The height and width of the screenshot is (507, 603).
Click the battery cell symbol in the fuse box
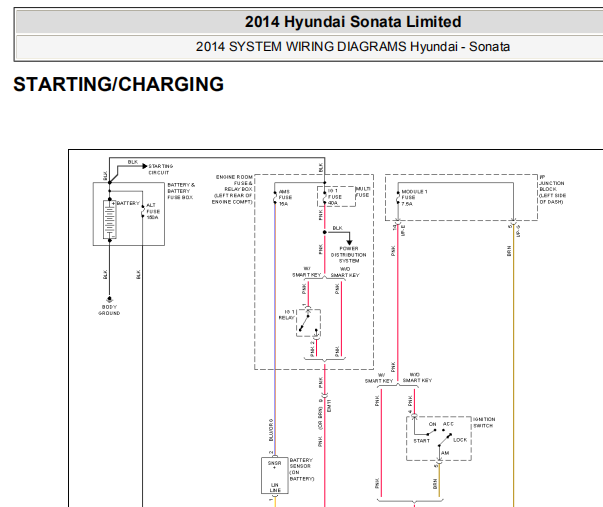coord(110,220)
